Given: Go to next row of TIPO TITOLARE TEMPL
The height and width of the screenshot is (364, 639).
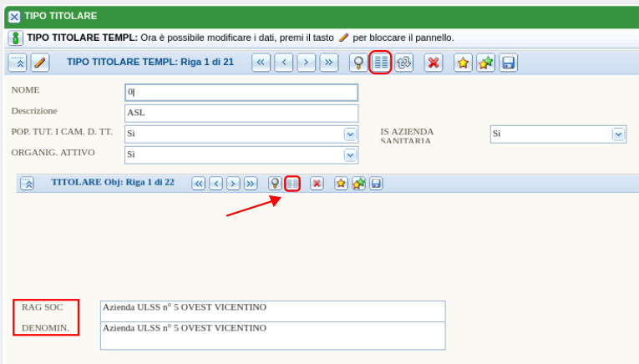Looking at the screenshot, I should pyautogui.click(x=307, y=63).
